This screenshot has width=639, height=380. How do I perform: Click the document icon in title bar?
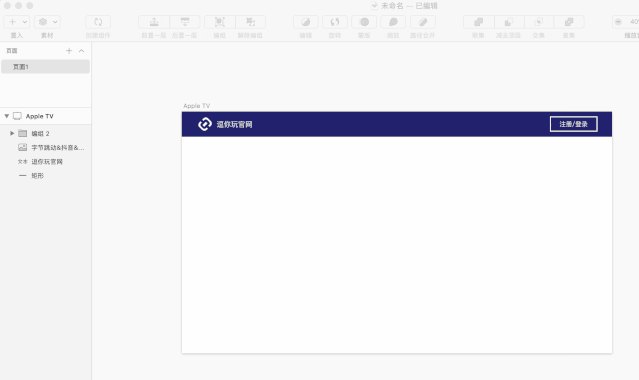click(x=374, y=6)
